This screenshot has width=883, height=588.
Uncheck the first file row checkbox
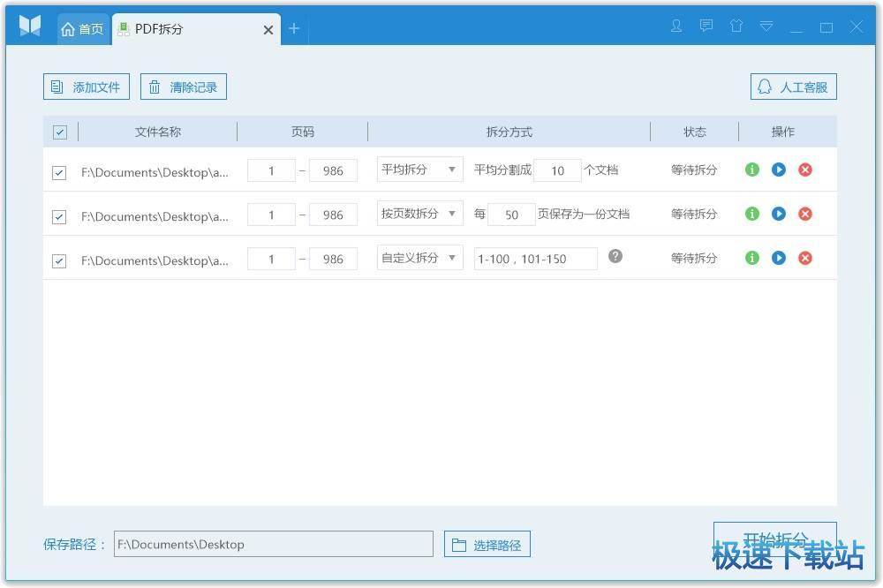[x=59, y=173]
